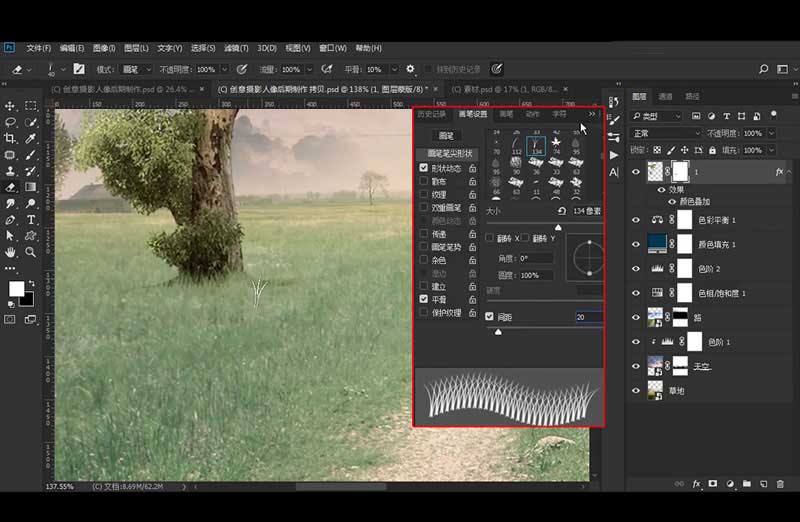Hide the 色彩平衡 1 layer
Viewport: 800px width, 522px height.
(635, 219)
